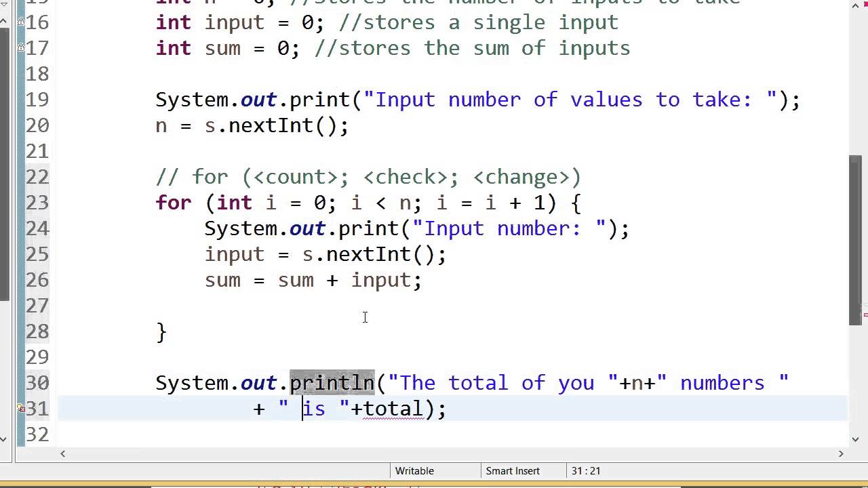Screen dimensions: 868x488
Task: Click the underlined word total on line 31
Action: [393, 409]
